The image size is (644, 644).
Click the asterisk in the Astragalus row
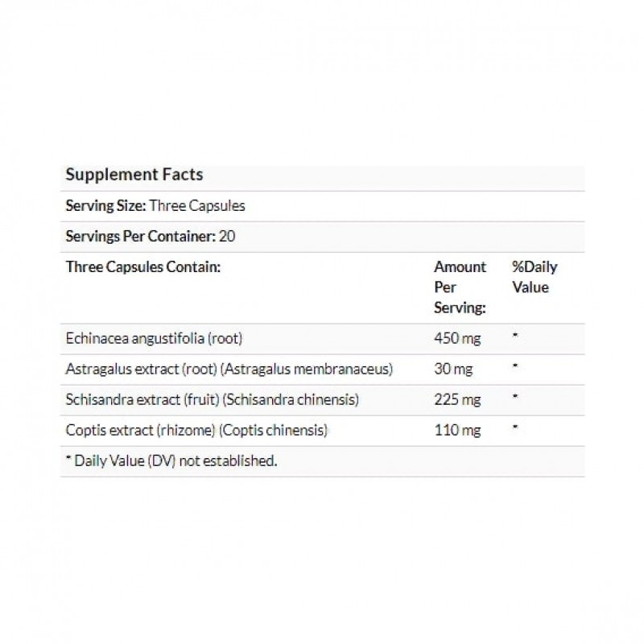point(515,366)
